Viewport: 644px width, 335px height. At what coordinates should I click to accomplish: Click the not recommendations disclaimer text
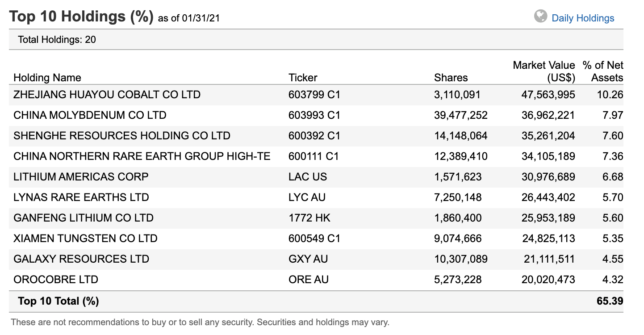point(200,322)
